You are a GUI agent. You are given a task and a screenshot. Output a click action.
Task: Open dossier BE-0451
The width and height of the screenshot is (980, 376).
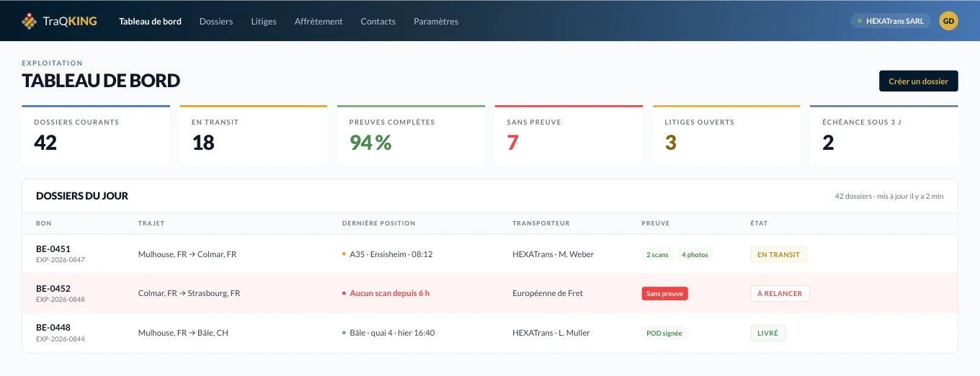(x=53, y=249)
